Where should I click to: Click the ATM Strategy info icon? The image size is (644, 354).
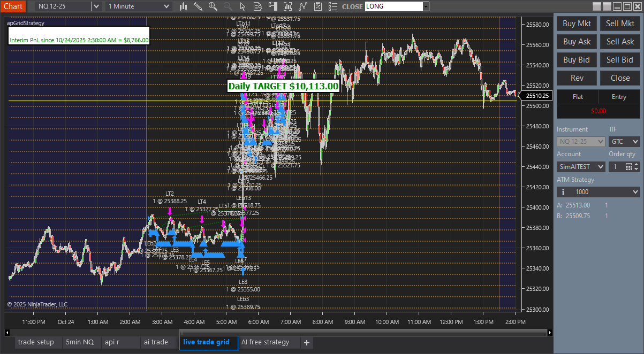(563, 191)
